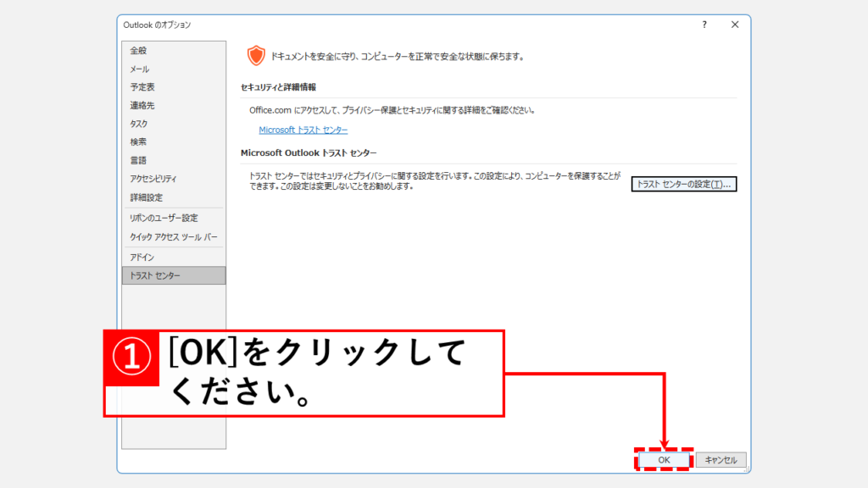Click トラスト センターの設定 button
Screen dimensions: 868x488
(x=684, y=184)
